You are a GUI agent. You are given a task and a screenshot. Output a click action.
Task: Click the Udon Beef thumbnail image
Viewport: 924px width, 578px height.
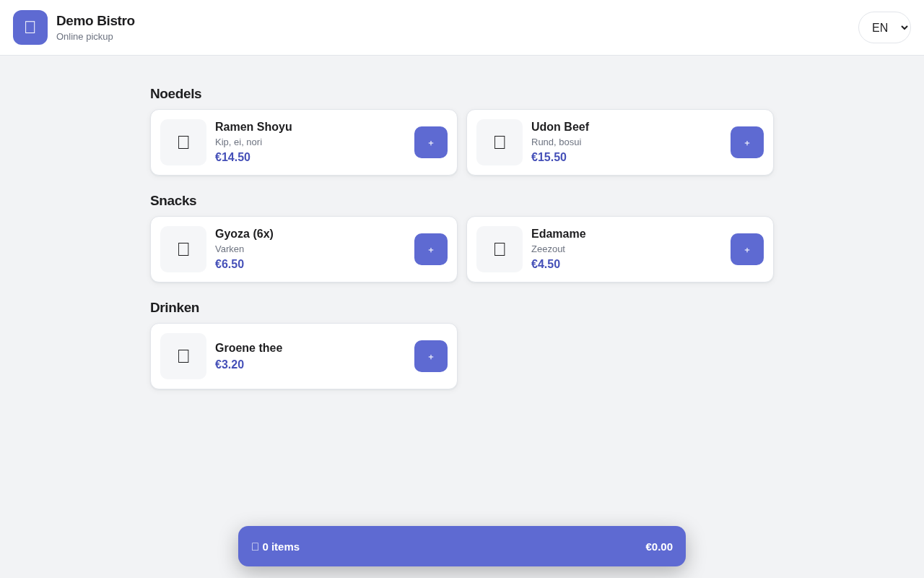coord(500,142)
